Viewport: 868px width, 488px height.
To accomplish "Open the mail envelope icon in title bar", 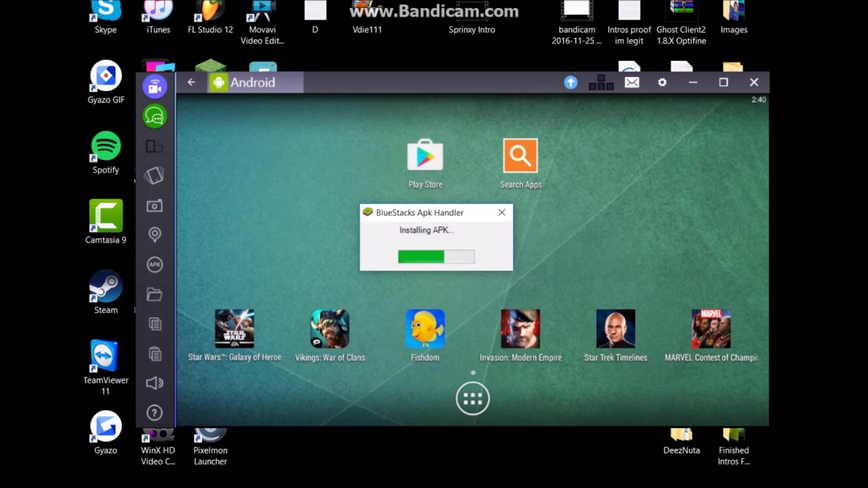I will (x=632, y=82).
